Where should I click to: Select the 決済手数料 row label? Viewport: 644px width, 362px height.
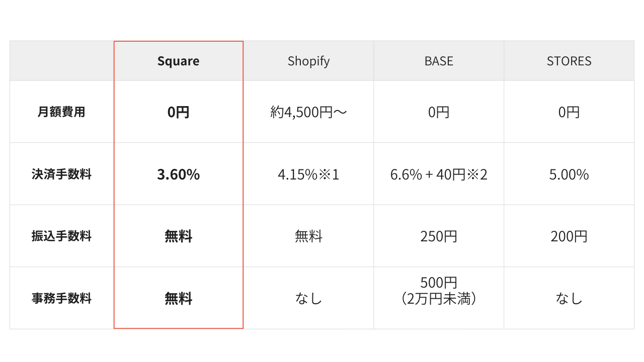61,174
